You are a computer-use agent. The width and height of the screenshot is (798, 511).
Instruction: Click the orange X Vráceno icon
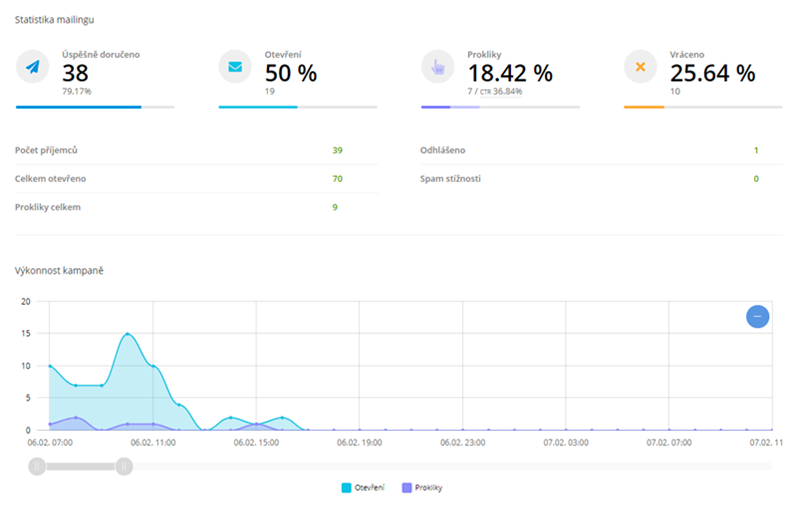click(640, 67)
